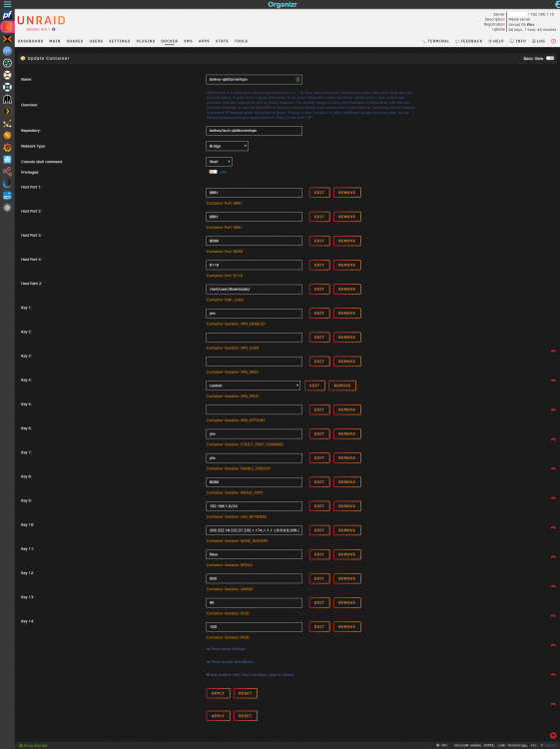The image size is (560, 749).
Task: Click the Unraid logo
Action: 41,21
